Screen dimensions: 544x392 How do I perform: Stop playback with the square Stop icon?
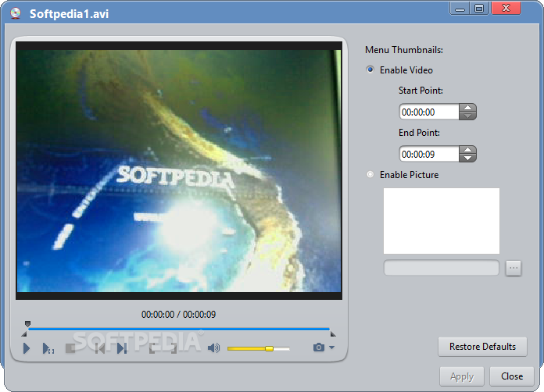point(70,348)
